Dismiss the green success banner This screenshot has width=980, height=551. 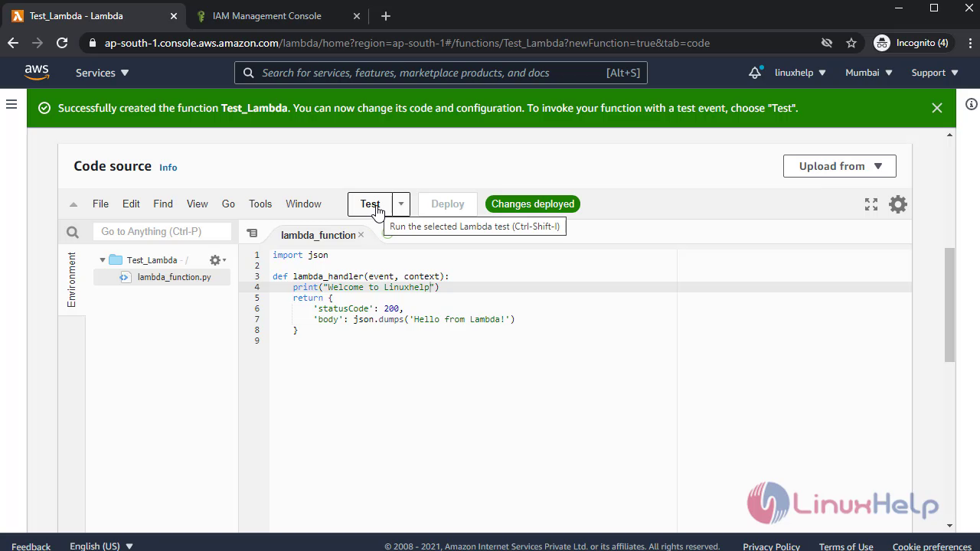pyautogui.click(x=936, y=108)
